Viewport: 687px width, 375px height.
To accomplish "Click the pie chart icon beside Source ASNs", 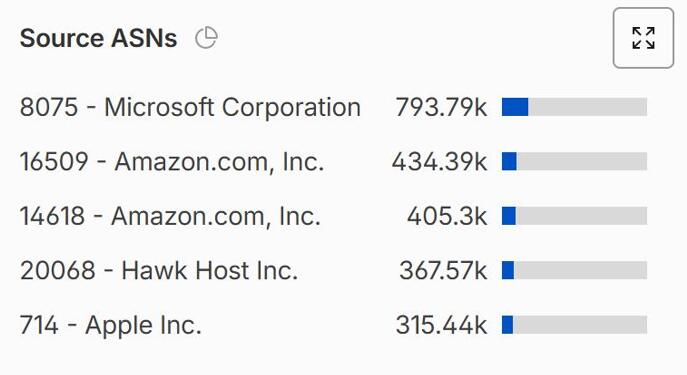I will (x=206, y=38).
